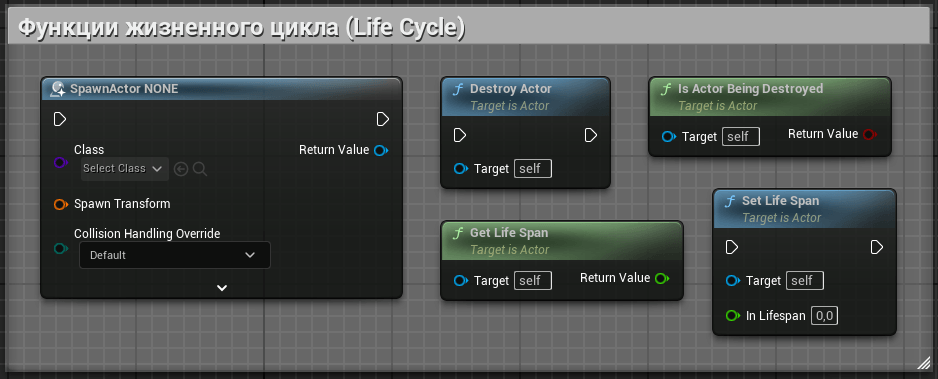Click the Set Life Span Target pin
The height and width of the screenshot is (379, 938).
[733, 280]
